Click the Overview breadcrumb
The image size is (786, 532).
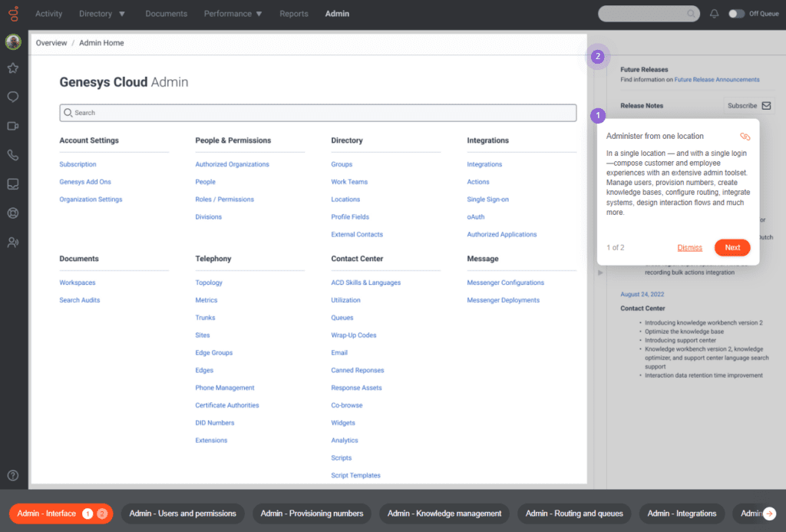(x=51, y=43)
